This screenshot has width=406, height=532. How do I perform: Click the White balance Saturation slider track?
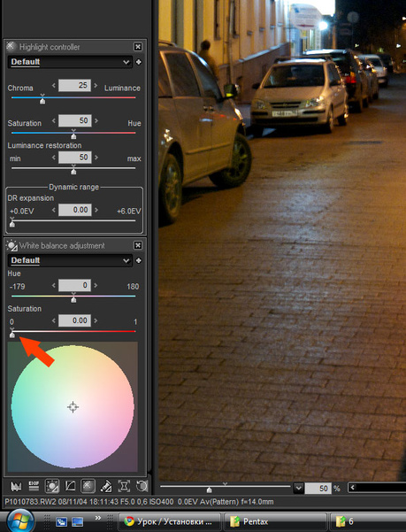point(73,331)
